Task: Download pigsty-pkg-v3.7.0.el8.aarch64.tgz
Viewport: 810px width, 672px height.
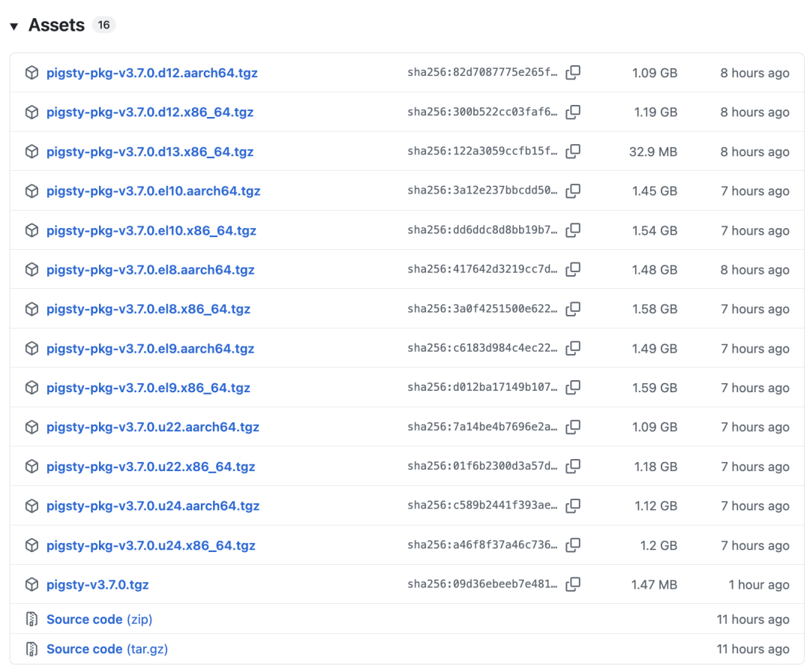Action: tap(150, 270)
